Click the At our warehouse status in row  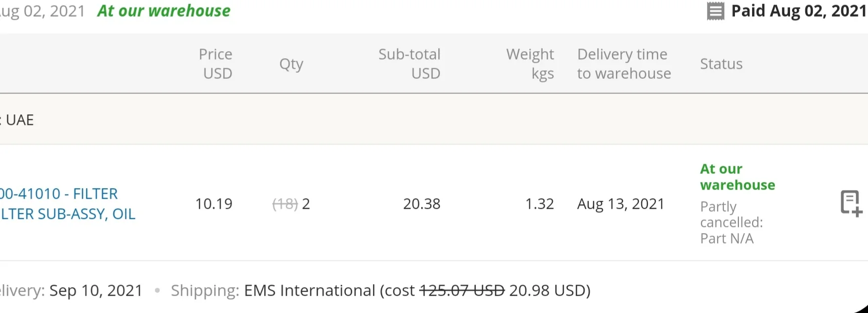click(x=737, y=177)
